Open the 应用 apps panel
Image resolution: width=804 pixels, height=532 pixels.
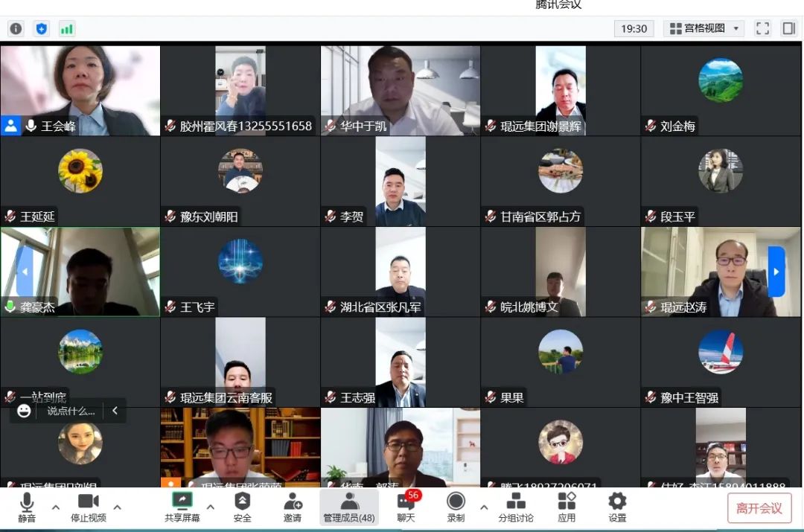(x=567, y=507)
